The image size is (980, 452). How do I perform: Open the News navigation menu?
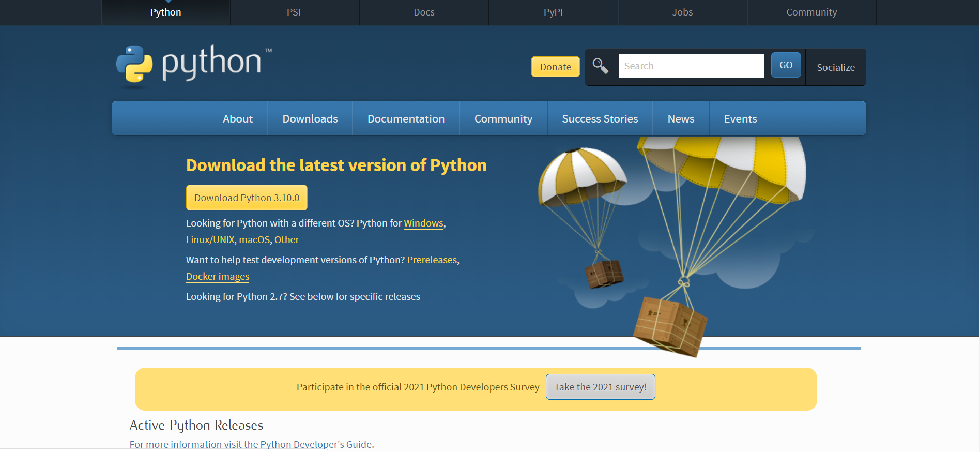tap(681, 119)
